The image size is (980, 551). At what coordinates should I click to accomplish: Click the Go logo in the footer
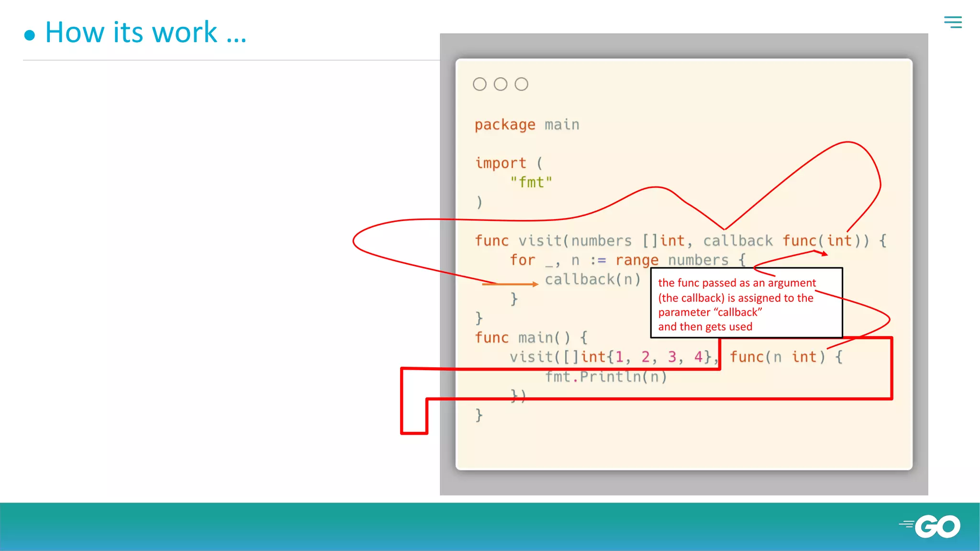click(930, 527)
